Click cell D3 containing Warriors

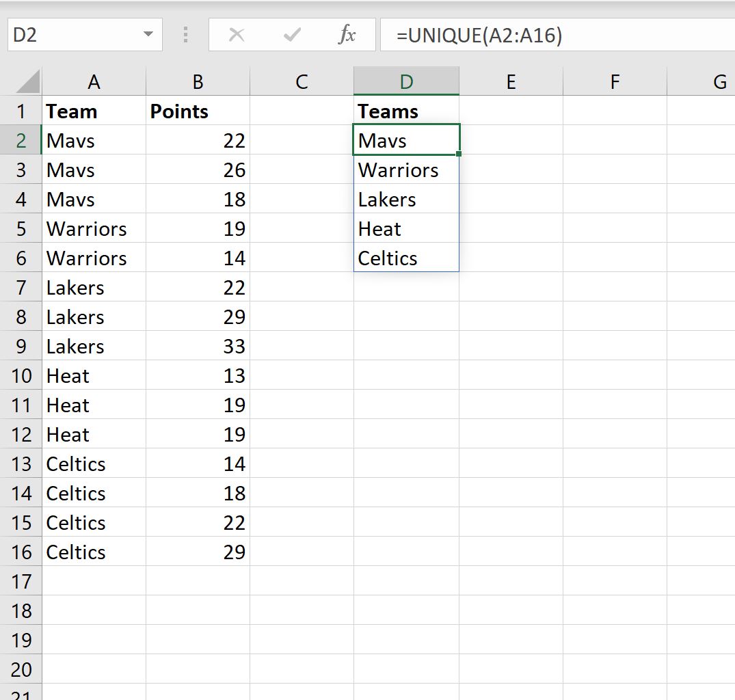(x=406, y=170)
